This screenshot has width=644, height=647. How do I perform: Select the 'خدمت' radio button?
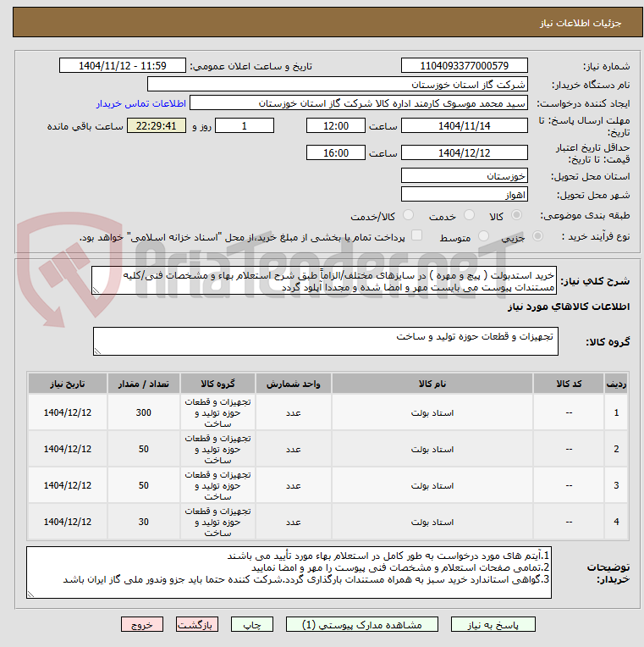click(x=469, y=215)
